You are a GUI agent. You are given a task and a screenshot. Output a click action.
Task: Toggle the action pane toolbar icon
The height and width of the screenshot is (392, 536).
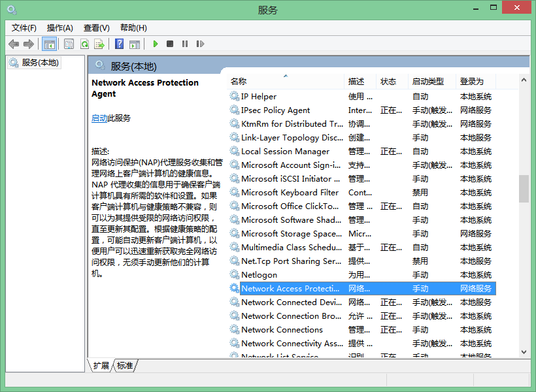click(x=135, y=44)
